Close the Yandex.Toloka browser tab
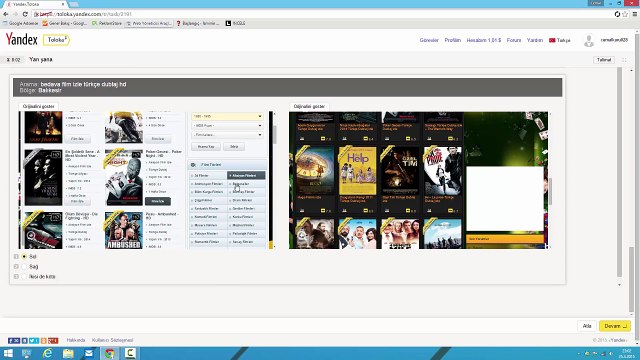The image size is (640, 360). (63, 4)
